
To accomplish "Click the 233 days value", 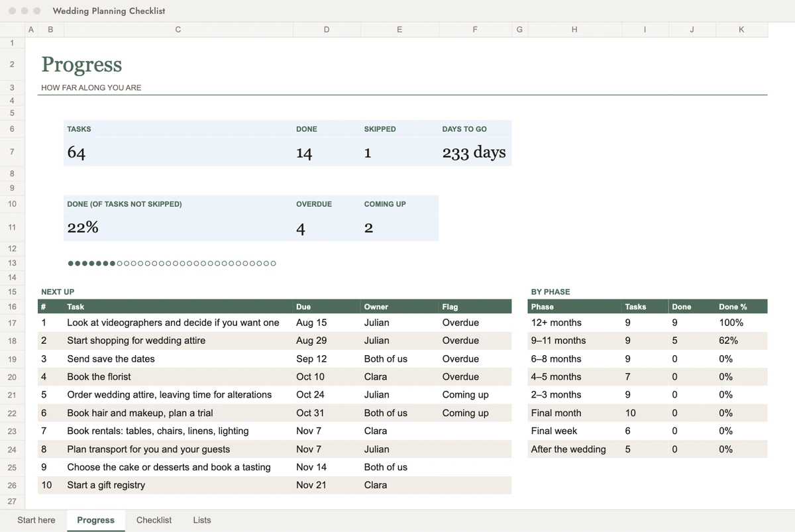I will [x=474, y=153].
